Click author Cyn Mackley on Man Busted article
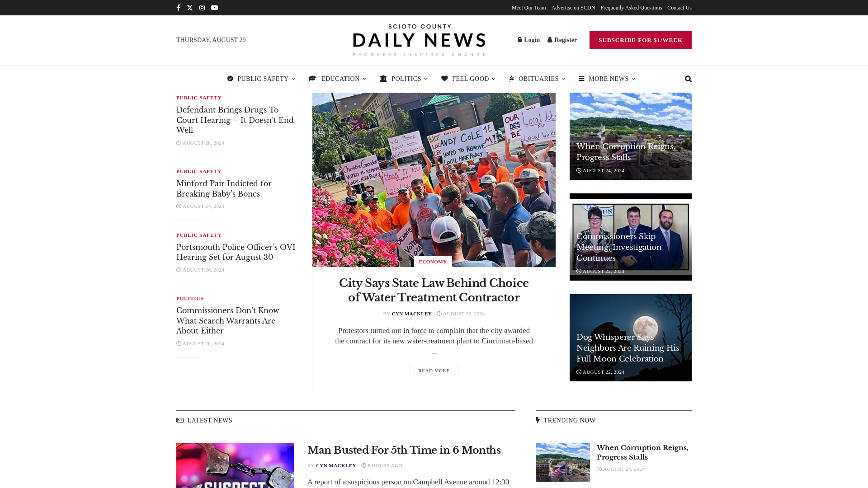868x488 pixels. (x=336, y=465)
